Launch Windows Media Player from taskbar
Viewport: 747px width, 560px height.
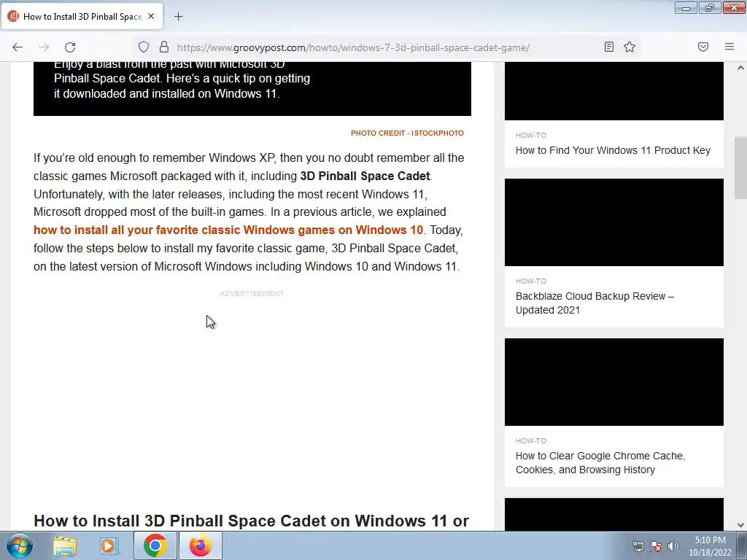[x=109, y=545]
